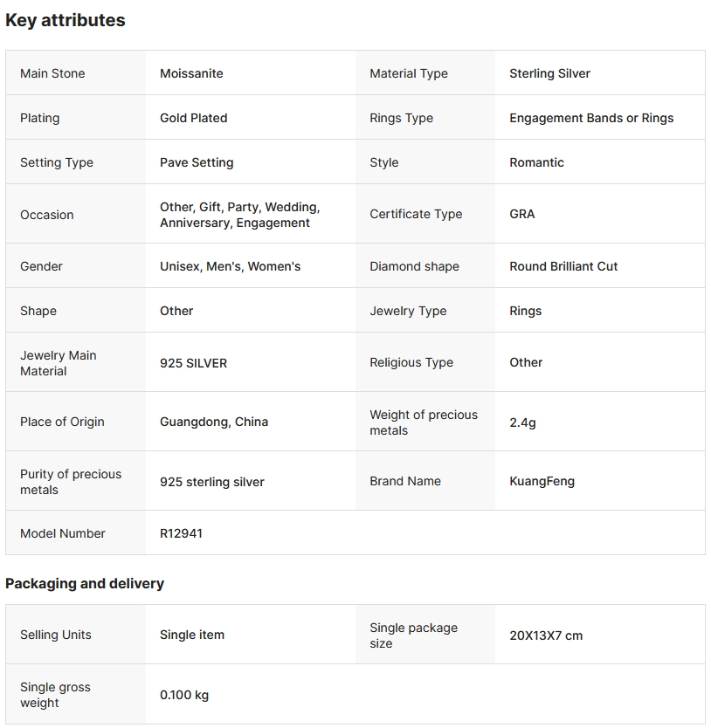Click the 925 SILVER material value
This screenshot has width=711, height=728.
click(x=193, y=363)
